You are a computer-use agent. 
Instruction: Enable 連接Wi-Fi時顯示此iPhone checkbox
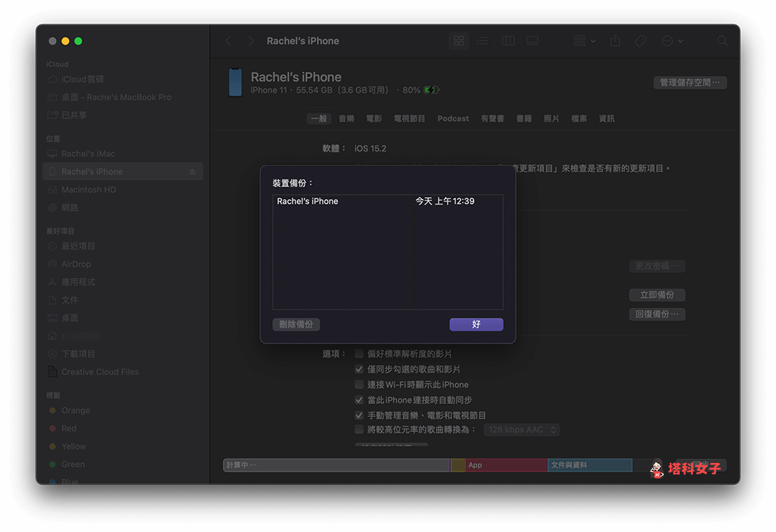[x=359, y=384]
